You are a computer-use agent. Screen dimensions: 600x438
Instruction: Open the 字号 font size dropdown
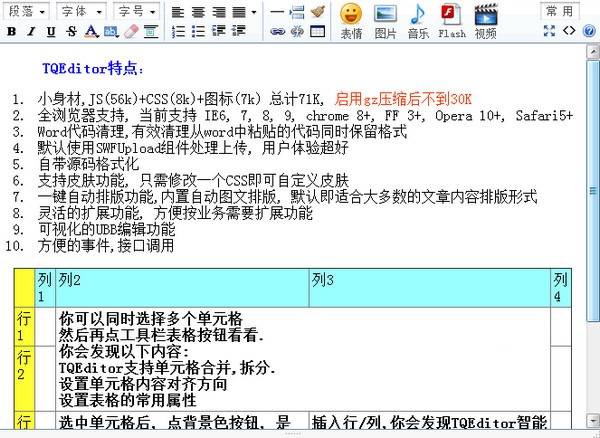click(x=137, y=11)
